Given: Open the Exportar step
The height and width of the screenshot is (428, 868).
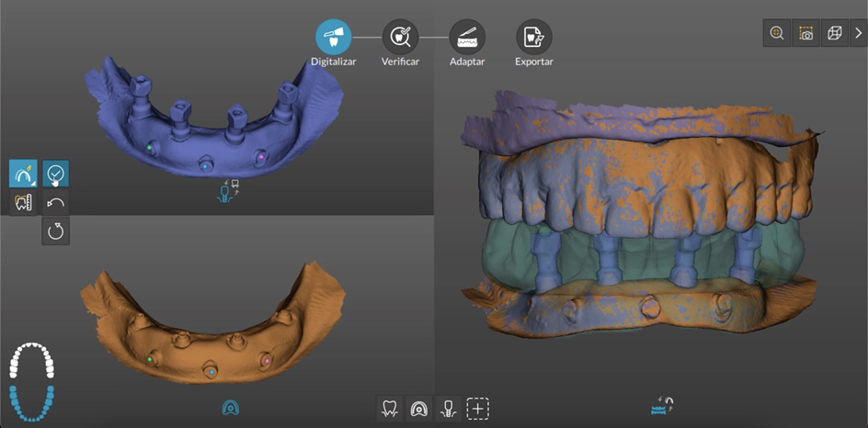Looking at the screenshot, I should point(533,38).
